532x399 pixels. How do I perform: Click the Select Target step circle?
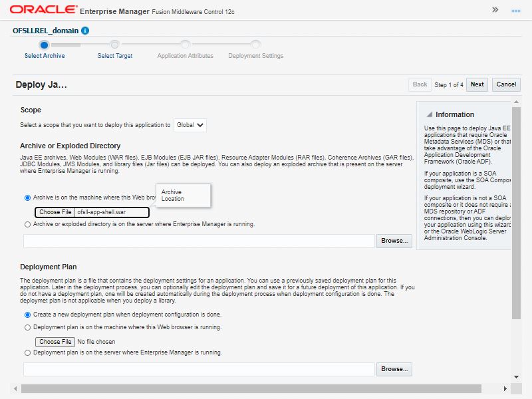tap(114, 45)
